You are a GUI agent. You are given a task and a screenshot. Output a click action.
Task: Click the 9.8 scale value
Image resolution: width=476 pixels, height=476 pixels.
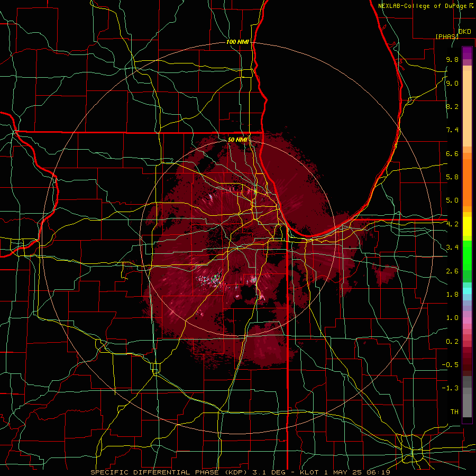point(452,59)
